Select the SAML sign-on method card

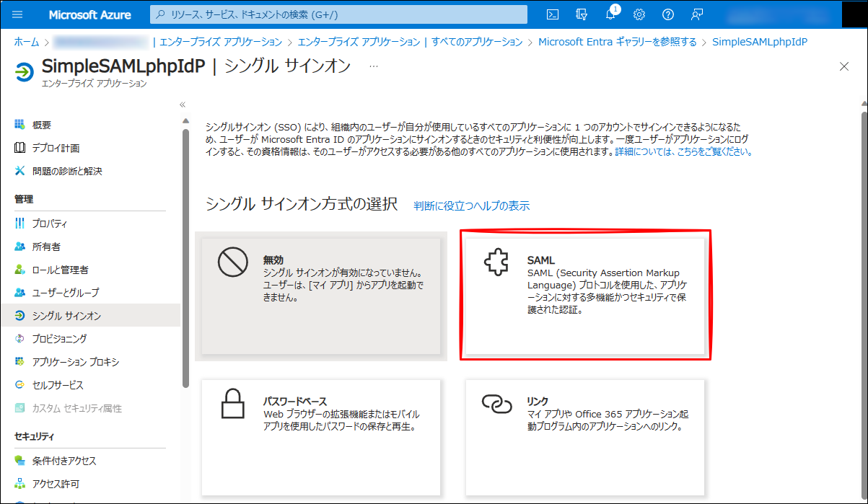[x=585, y=296]
